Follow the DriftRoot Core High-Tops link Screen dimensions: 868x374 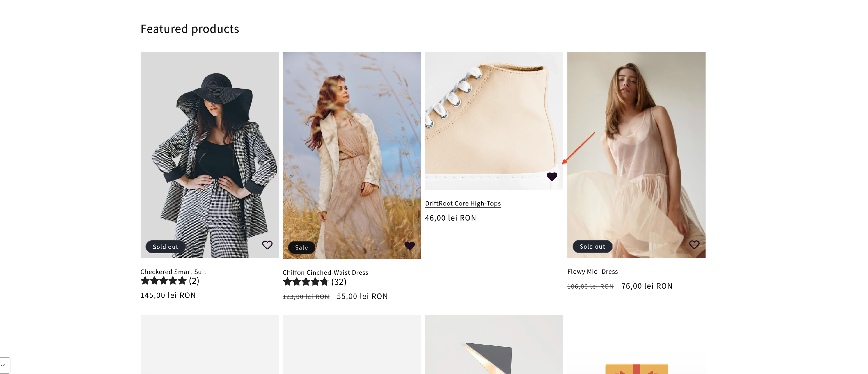[462, 203]
